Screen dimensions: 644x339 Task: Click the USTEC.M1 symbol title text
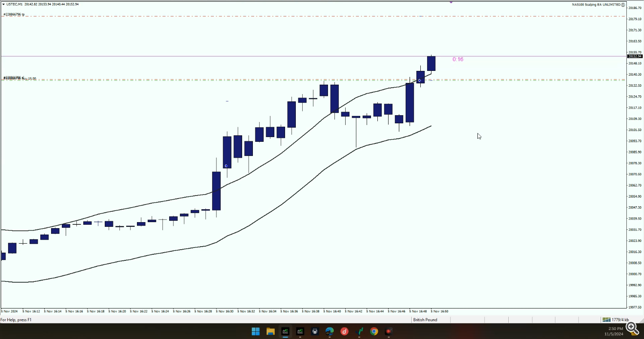[x=15, y=4]
